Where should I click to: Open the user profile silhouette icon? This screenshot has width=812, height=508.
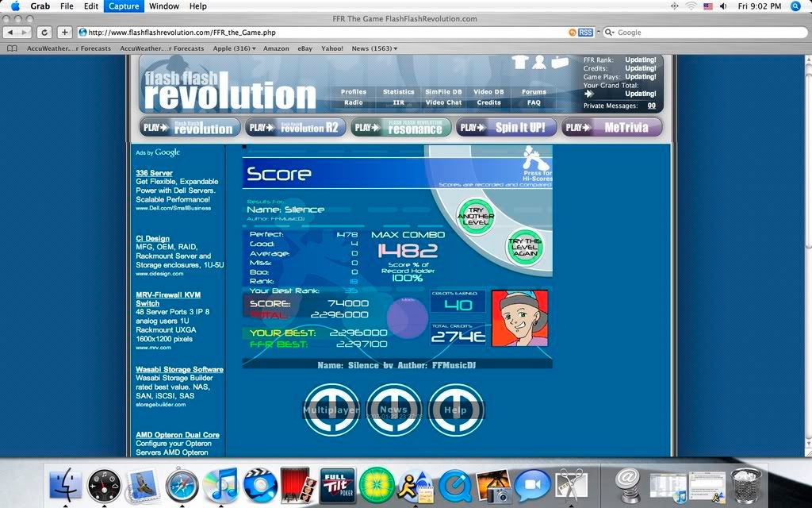[x=539, y=63]
